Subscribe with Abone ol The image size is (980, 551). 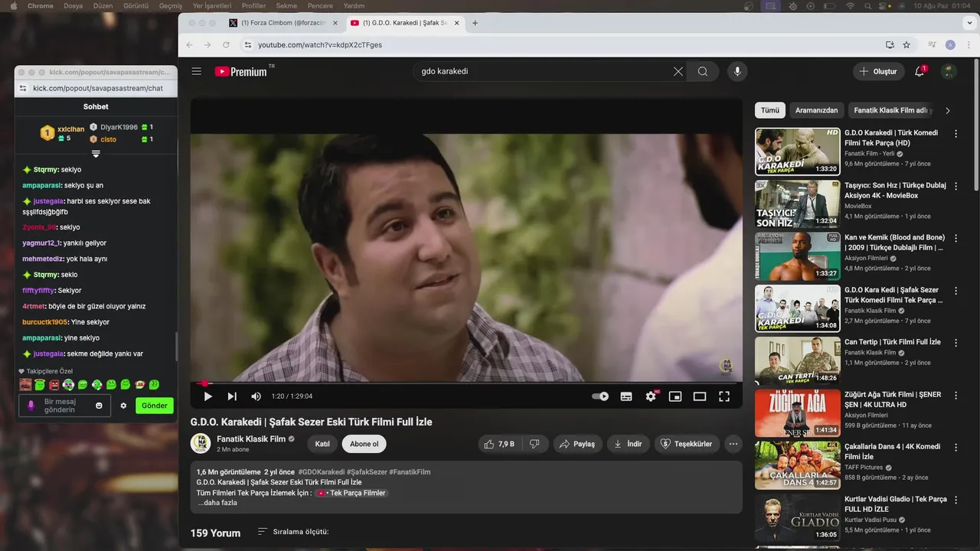point(364,444)
